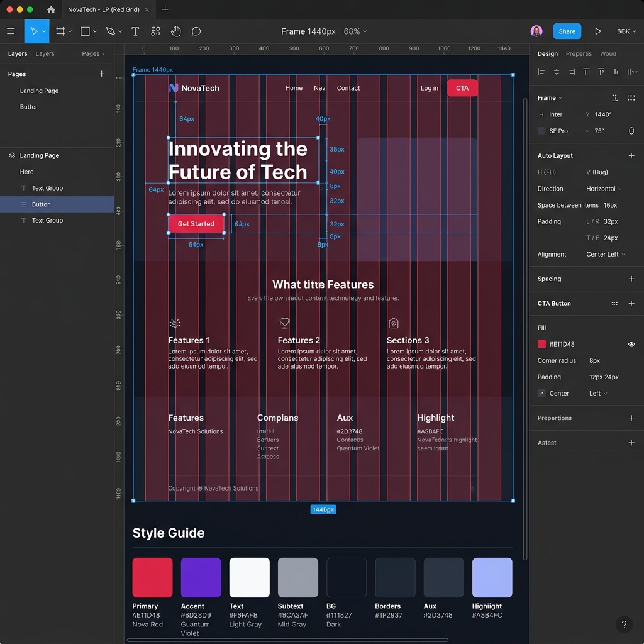Click the Frame resize-to-fit icon
The width and height of the screenshot is (644, 644).
click(x=615, y=97)
